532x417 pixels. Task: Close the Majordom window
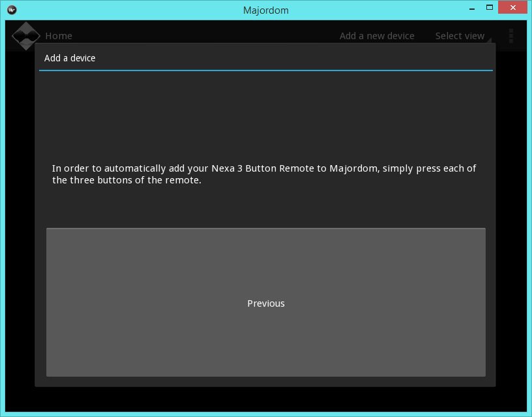513,8
